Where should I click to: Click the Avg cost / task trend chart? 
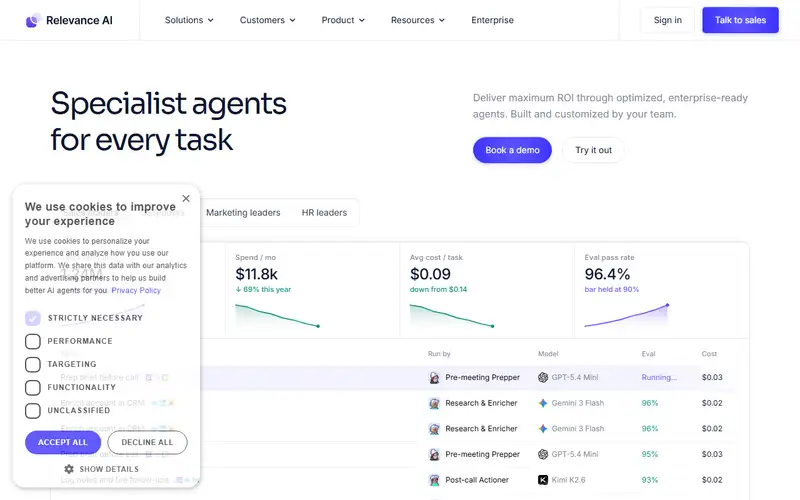(452, 315)
